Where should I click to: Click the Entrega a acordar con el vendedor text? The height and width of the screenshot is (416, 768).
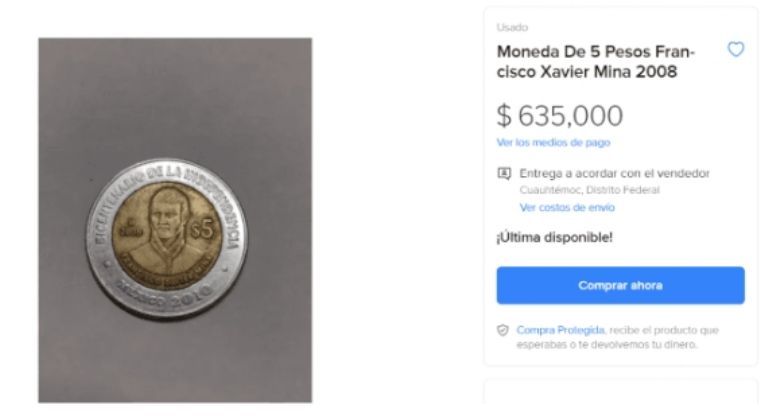coord(615,173)
